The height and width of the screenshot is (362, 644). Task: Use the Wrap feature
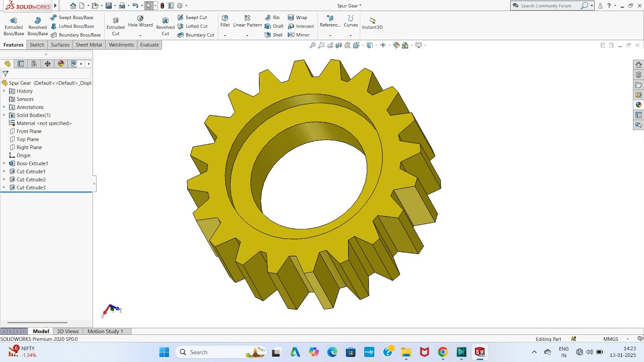coord(297,18)
